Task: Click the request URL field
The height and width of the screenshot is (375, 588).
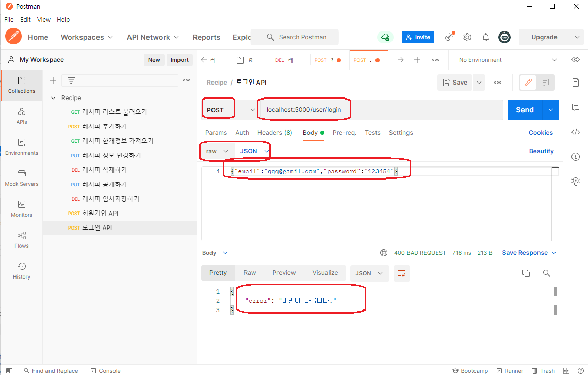Action: (x=381, y=110)
